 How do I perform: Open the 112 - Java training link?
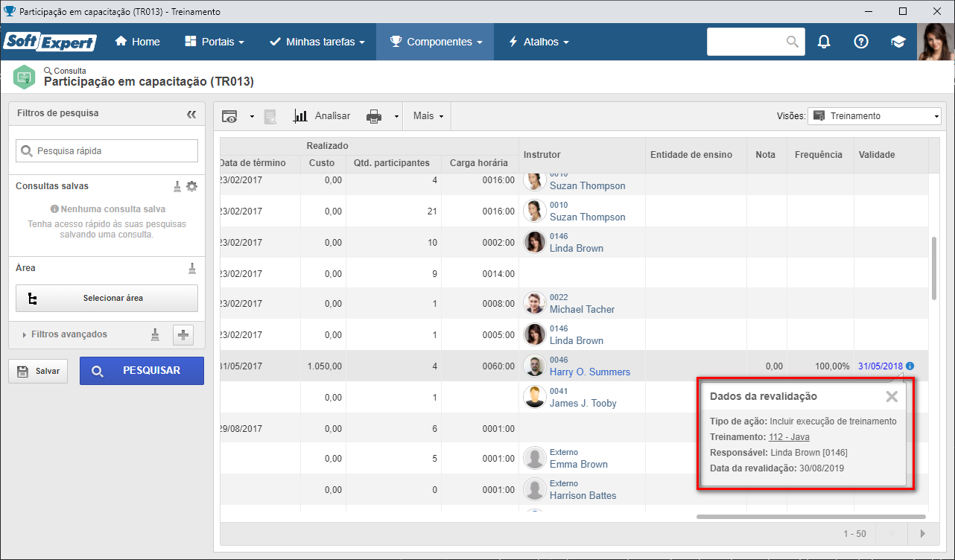(x=789, y=437)
